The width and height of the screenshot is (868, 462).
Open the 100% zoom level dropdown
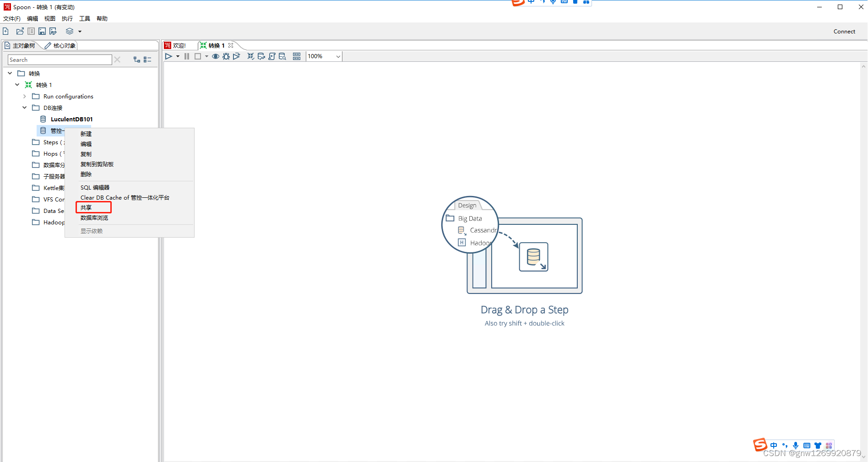coord(337,56)
